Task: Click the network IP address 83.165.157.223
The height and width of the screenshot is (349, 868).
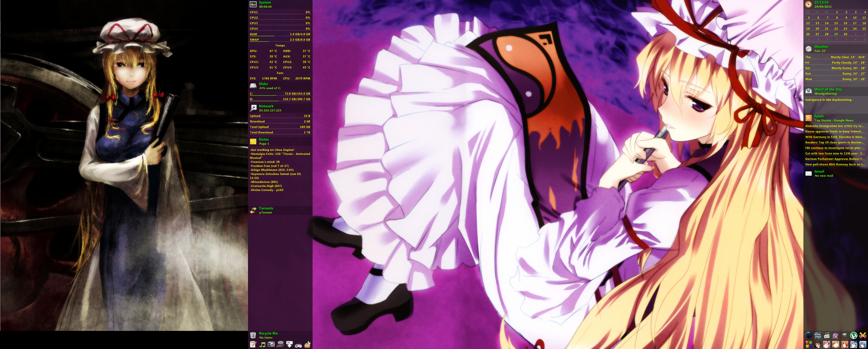Action: pos(270,110)
